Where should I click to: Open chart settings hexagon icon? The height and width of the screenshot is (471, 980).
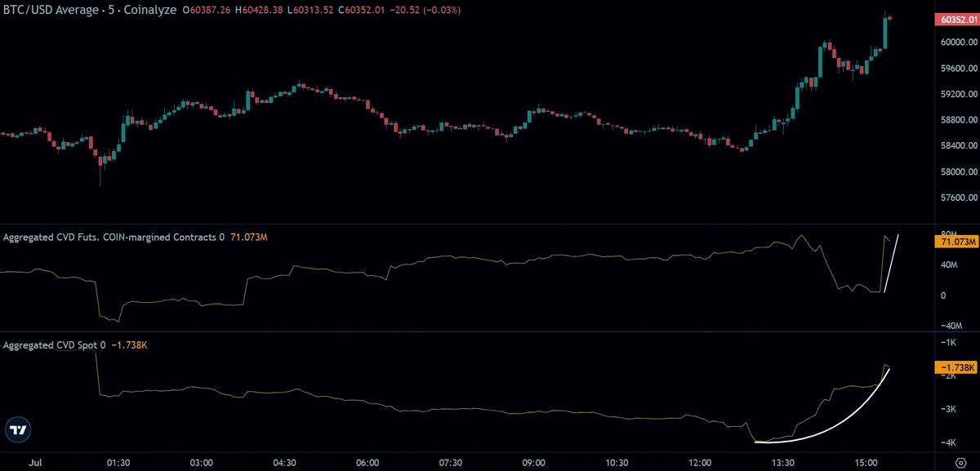click(960, 463)
